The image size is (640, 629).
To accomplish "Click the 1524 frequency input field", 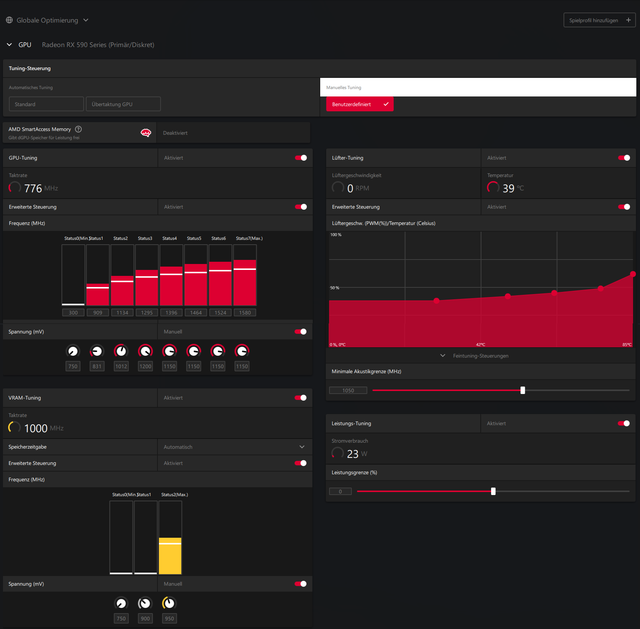I will coord(220,313).
